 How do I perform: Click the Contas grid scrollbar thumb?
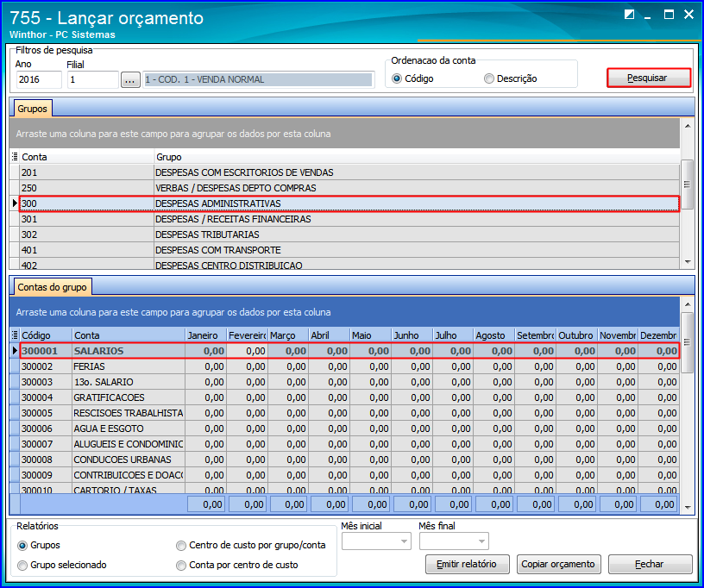pos(687,342)
